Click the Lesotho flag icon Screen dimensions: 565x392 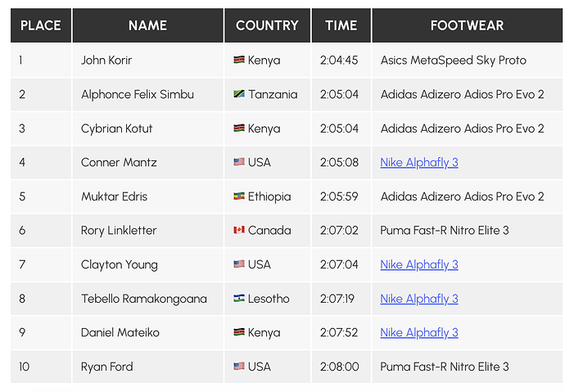click(x=239, y=299)
